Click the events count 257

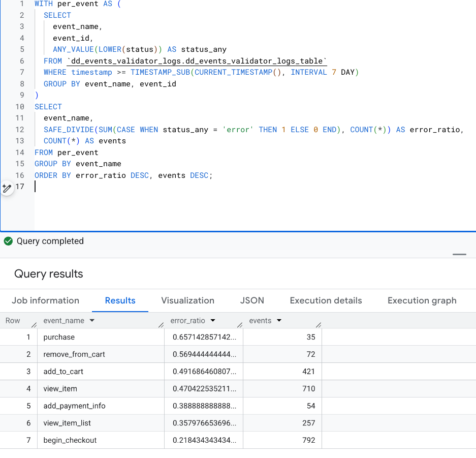pyautogui.click(x=309, y=423)
